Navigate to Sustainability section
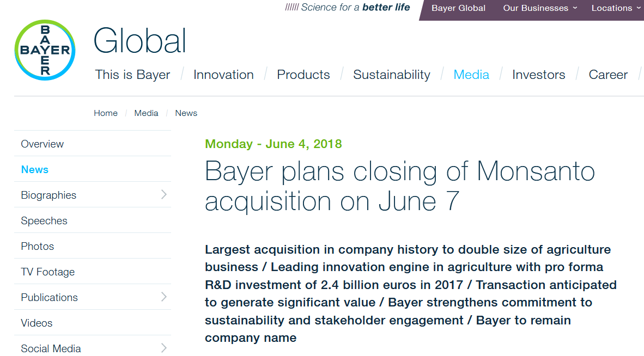Screen dimensions: 644x356 point(392,75)
